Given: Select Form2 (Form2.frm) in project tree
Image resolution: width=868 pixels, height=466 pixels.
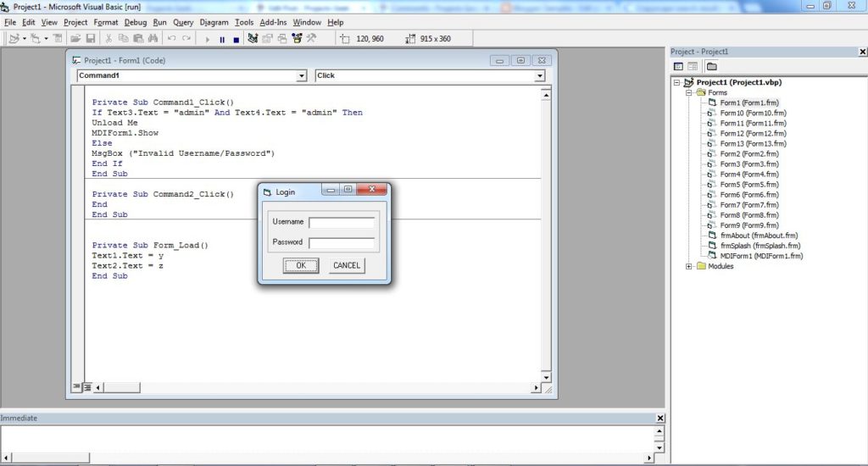Looking at the screenshot, I should (749, 154).
